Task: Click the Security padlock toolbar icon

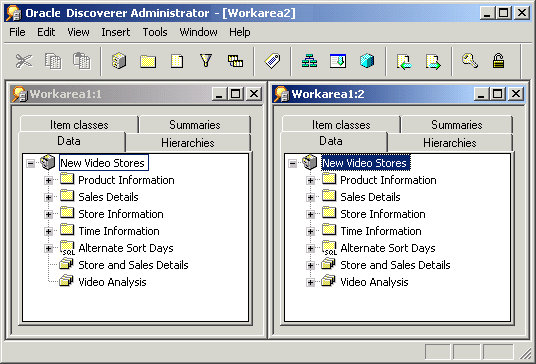Action: tap(498, 61)
